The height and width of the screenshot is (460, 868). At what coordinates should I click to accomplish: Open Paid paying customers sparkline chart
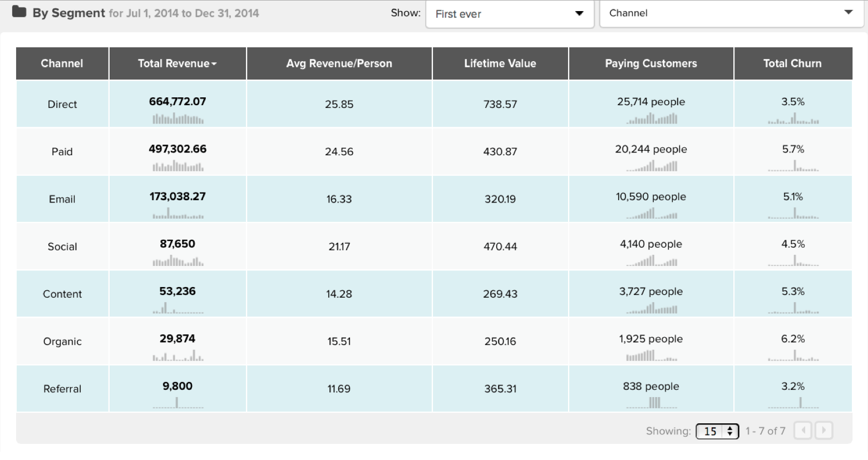coord(652,166)
